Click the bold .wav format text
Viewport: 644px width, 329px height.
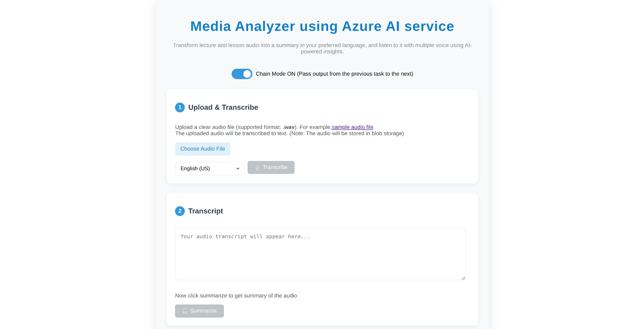[289, 127]
